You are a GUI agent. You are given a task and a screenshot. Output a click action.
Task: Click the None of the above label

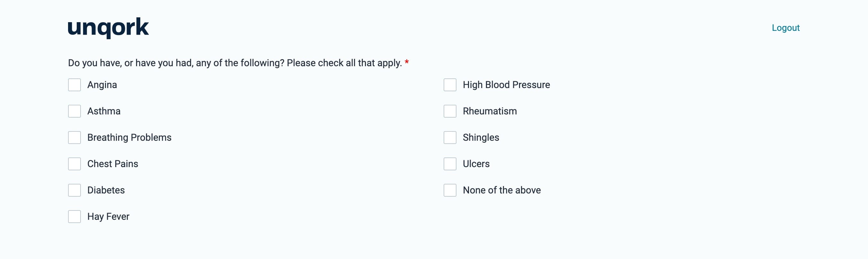(501, 190)
